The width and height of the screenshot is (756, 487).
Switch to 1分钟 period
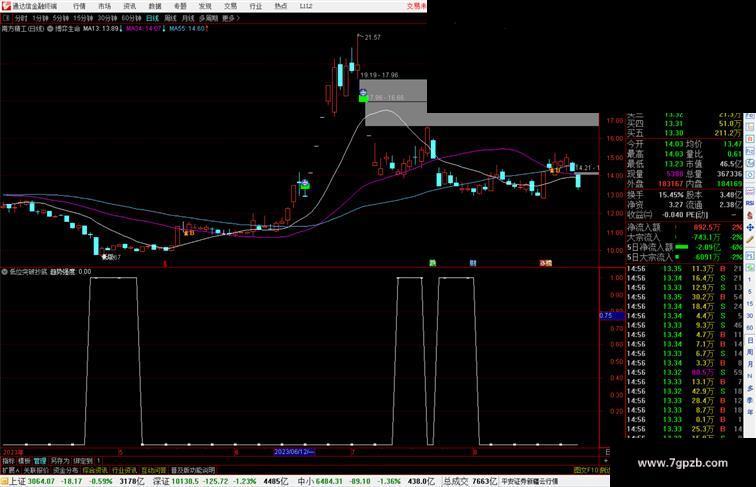[x=40, y=18]
